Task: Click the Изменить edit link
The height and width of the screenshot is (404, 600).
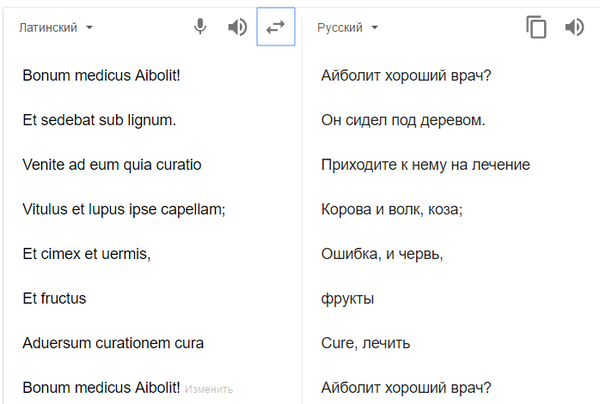Action: tap(210, 389)
